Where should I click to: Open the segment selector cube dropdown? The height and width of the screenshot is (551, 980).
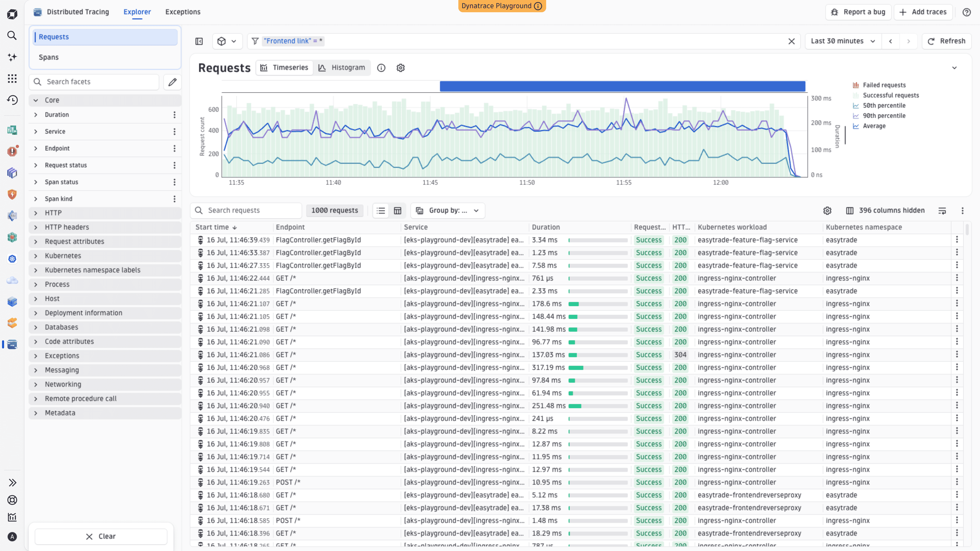227,41
